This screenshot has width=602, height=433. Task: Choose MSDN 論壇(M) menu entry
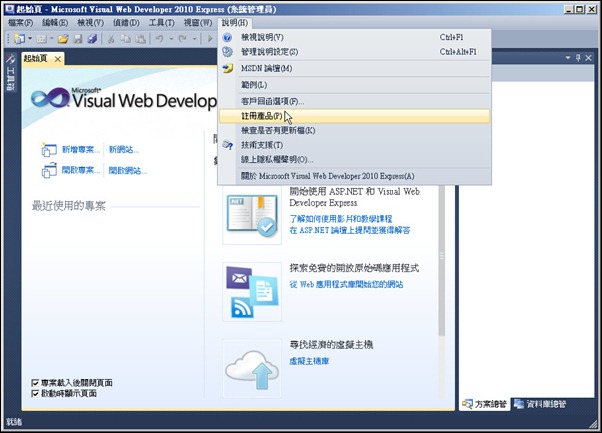[355, 68]
